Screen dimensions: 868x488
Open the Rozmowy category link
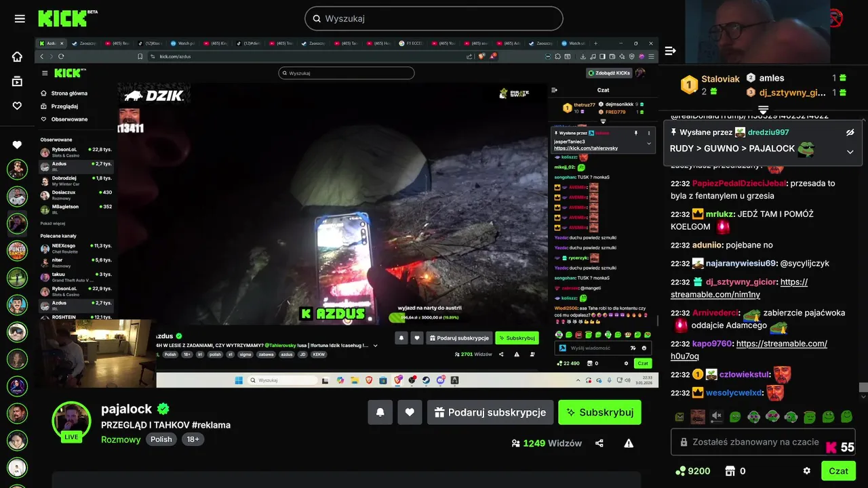point(121,439)
